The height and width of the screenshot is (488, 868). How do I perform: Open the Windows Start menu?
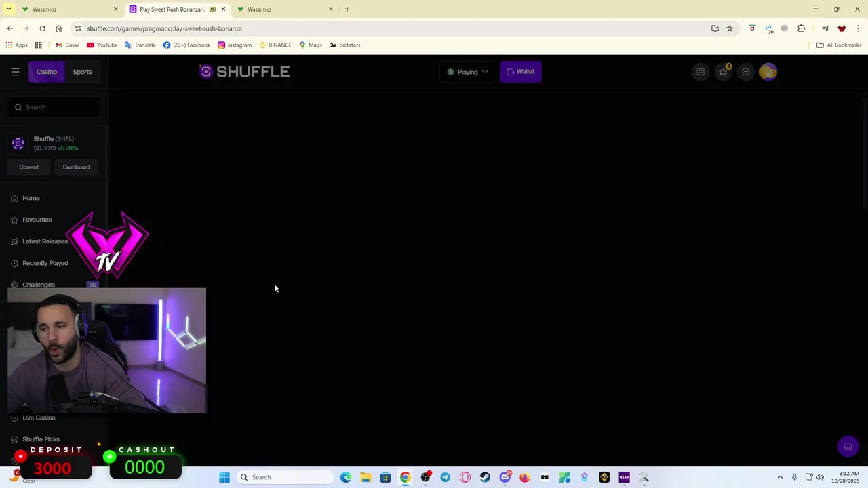pyautogui.click(x=224, y=477)
